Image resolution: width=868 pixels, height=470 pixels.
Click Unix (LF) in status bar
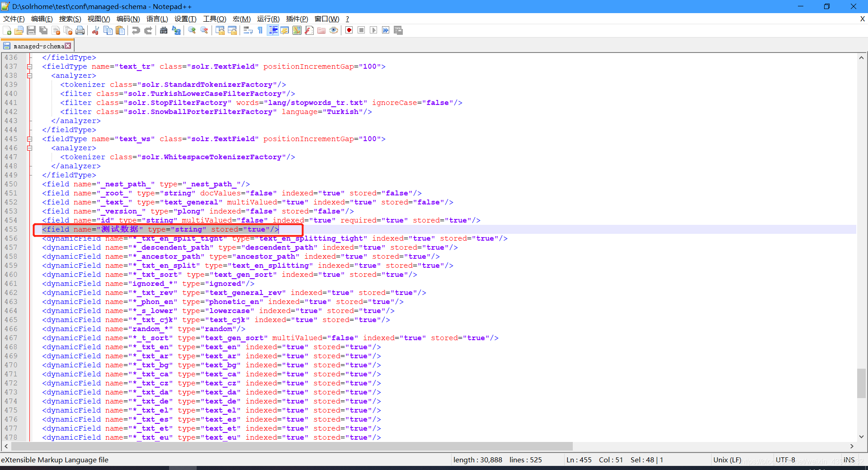727,460
